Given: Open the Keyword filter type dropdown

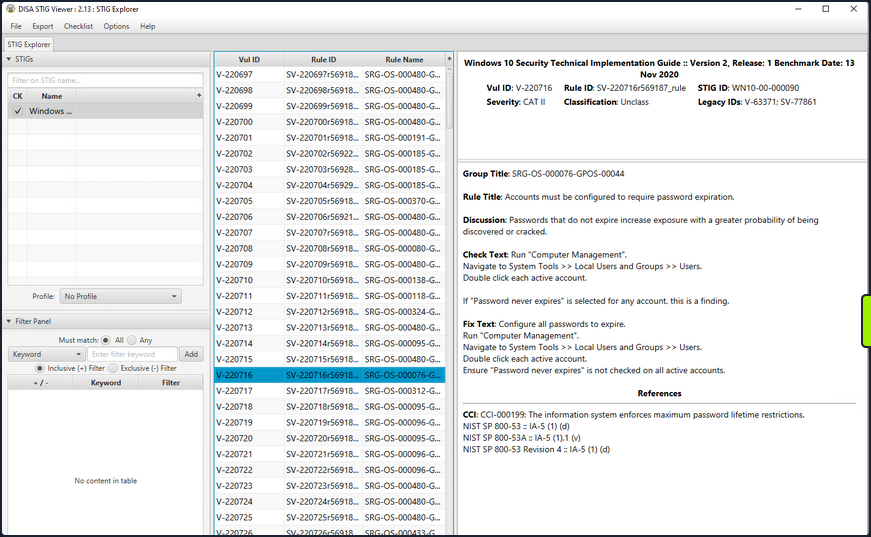Looking at the screenshot, I should [x=44, y=354].
